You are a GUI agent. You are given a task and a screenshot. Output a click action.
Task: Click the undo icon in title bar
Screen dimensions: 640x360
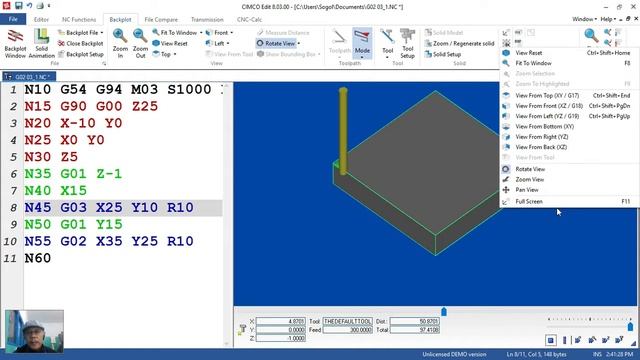[x=29, y=6]
